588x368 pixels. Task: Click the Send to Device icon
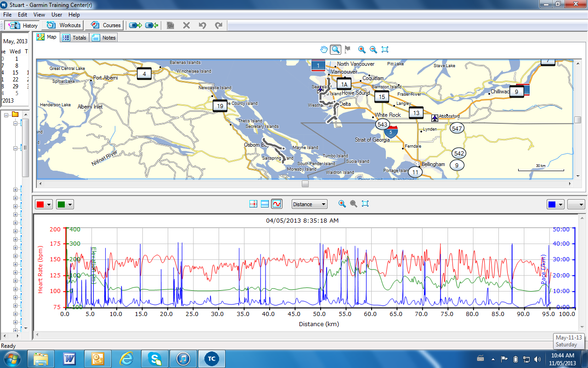[136, 25]
